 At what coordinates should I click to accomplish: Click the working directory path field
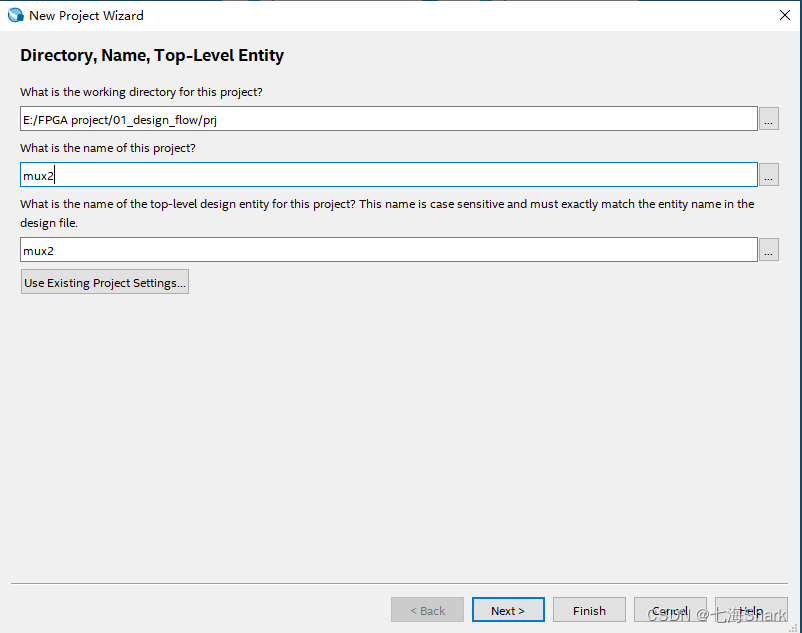(x=389, y=119)
